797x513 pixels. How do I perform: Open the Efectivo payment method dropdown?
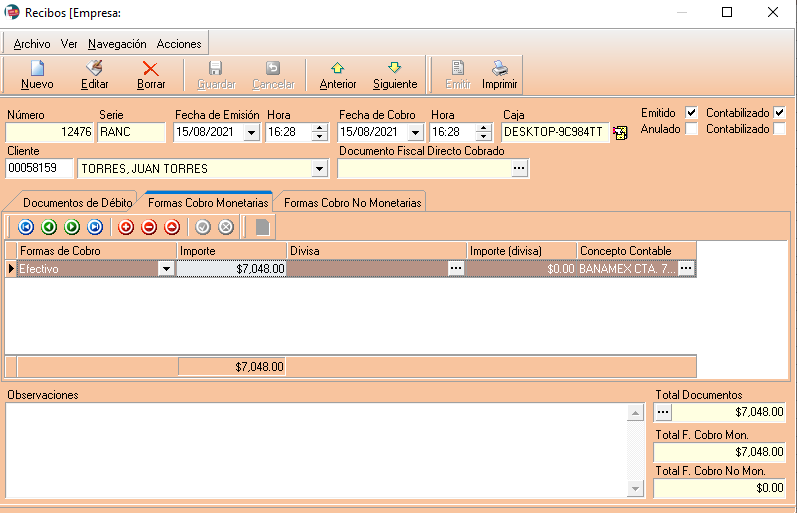[x=165, y=268]
